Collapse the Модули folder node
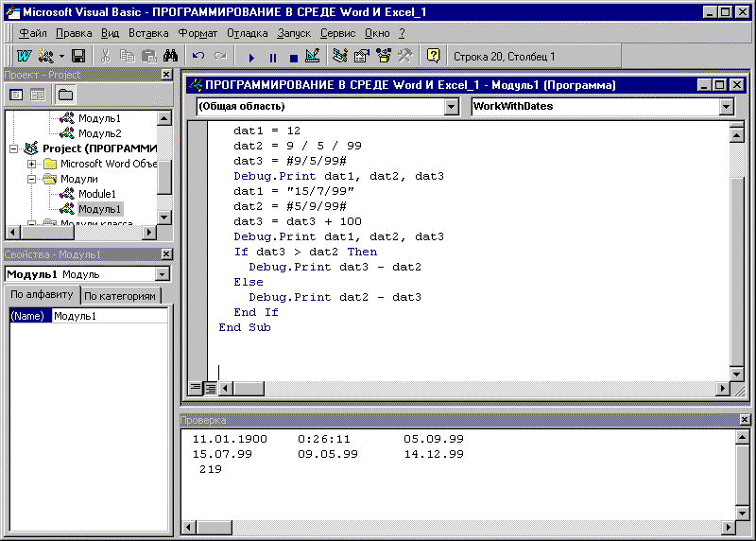The height and width of the screenshot is (541, 756). click(x=31, y=179)
